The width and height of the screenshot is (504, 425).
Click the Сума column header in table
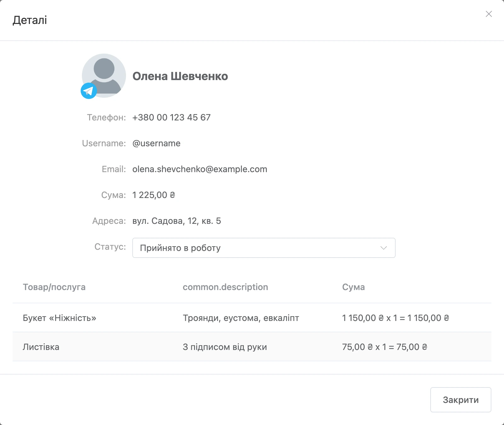[x=353, y=287]
